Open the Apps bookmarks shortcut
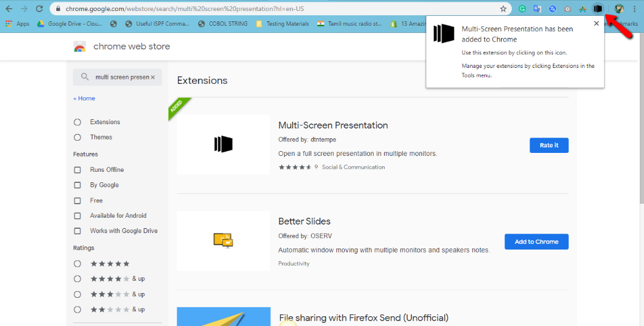Image resolution: width=644 pixels, height=326 pixels. tap(17, 24)
